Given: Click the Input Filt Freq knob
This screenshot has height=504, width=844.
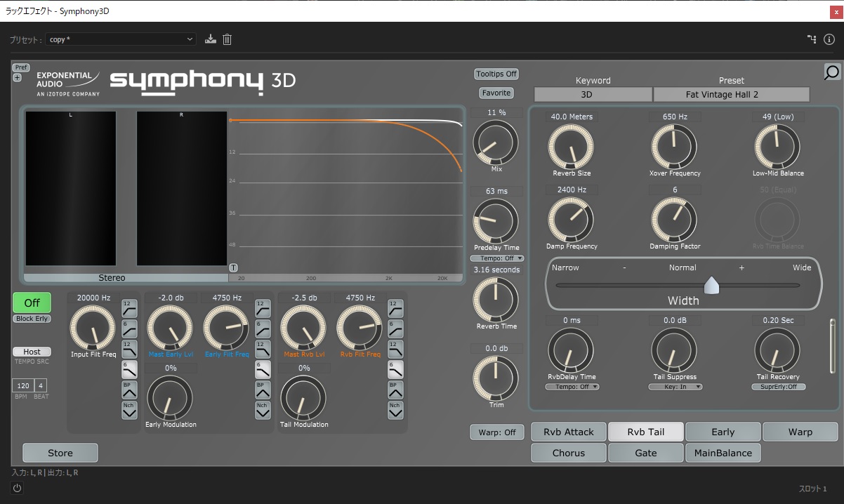Looking at the screenshot, I should 93,328.
